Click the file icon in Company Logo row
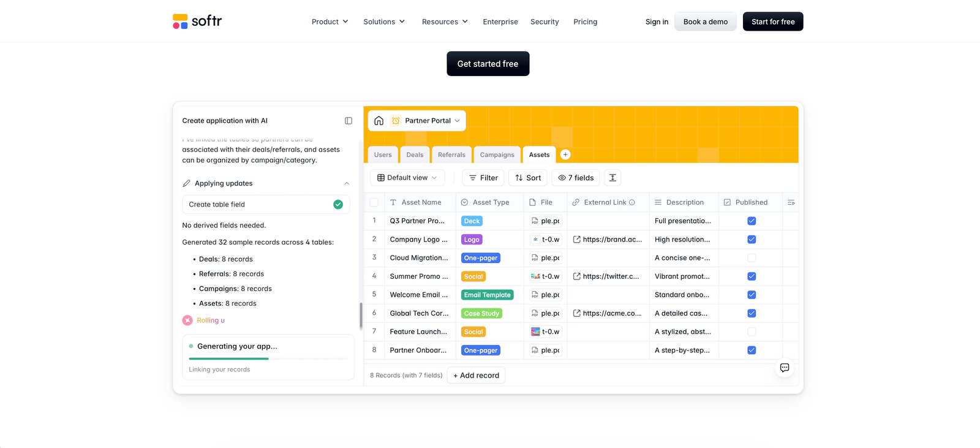980x448 pixels. (x=535, y=240)
